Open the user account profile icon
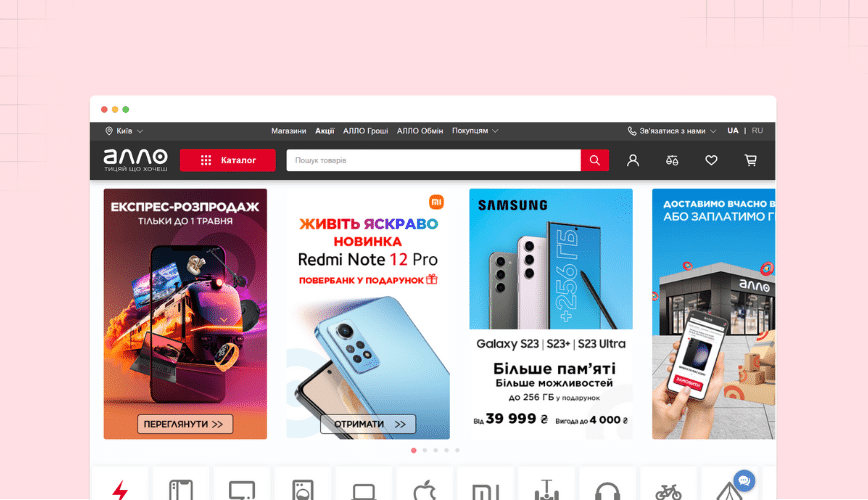The height and width of the screenshot is (500, 868). [633, 161]
